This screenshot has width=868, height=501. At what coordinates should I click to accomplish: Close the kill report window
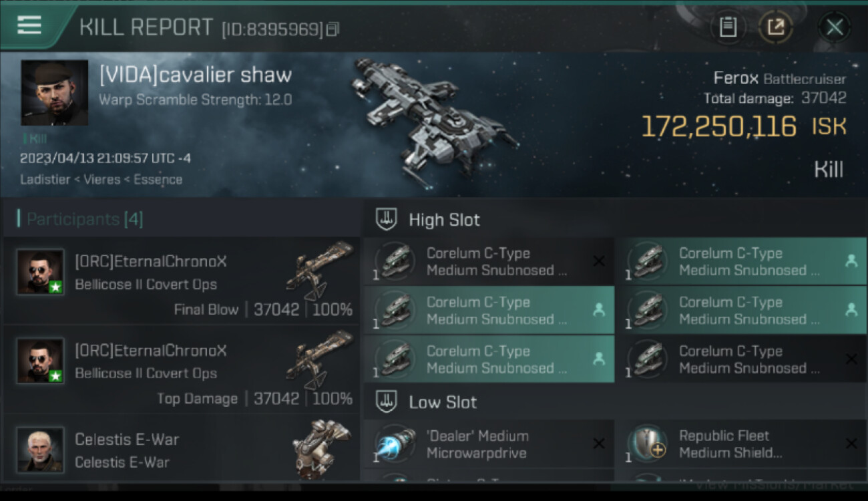pyautogui.click(x=834, y=27)
